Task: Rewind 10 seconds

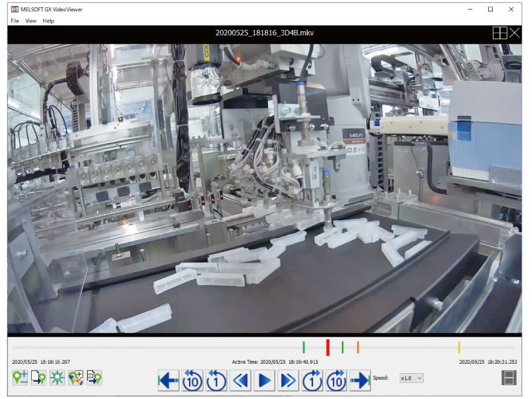Action: click(x=192, y=380)
